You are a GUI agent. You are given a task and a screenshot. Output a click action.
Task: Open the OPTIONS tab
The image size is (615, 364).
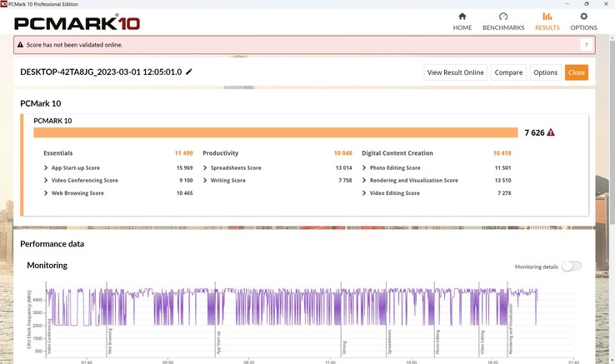(x=583, y=22)
